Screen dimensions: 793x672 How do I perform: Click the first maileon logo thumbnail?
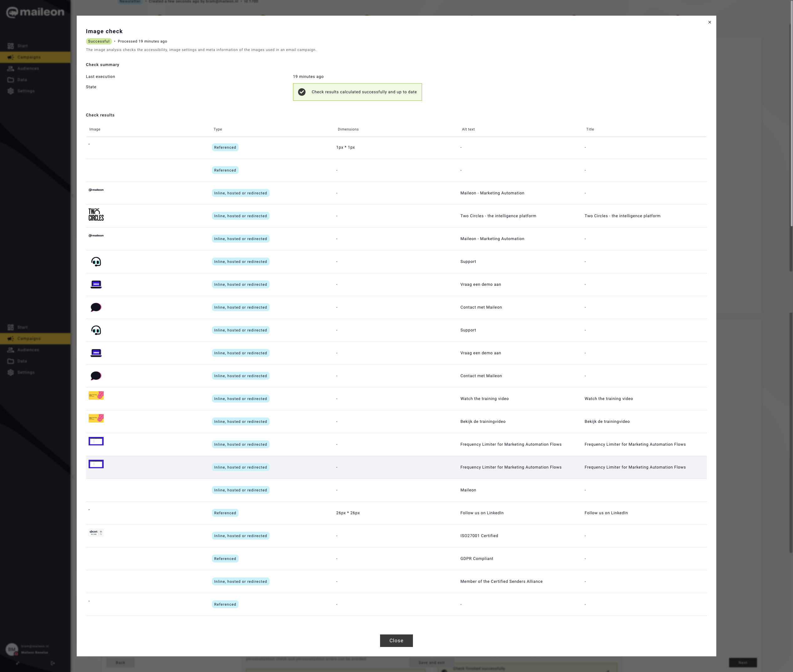(96, 190)
